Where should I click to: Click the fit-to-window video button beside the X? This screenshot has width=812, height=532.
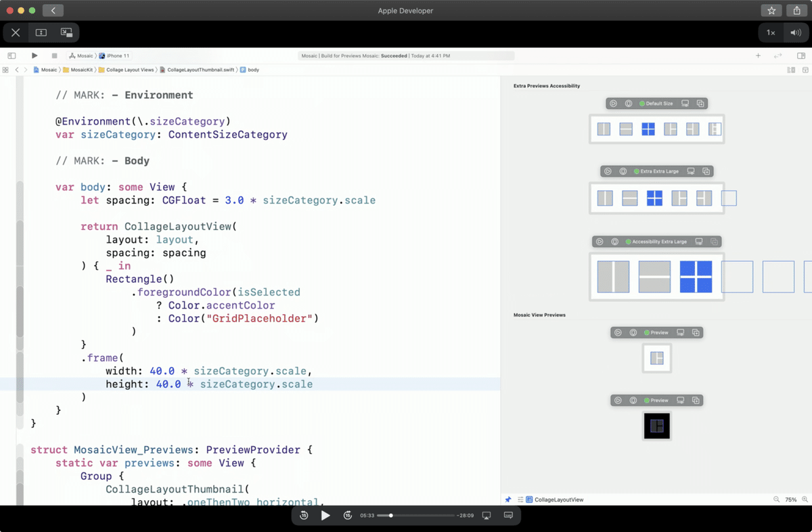41,32
